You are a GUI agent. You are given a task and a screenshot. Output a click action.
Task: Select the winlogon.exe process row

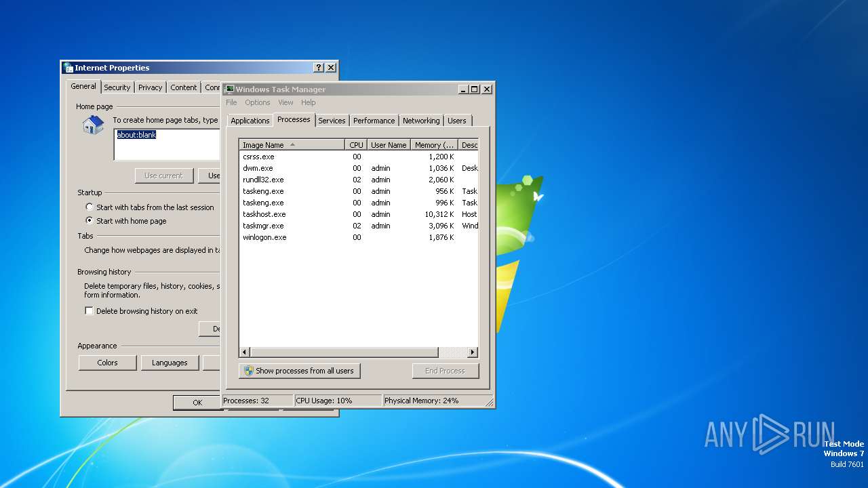pyautogui.click(x=359, y=237)
